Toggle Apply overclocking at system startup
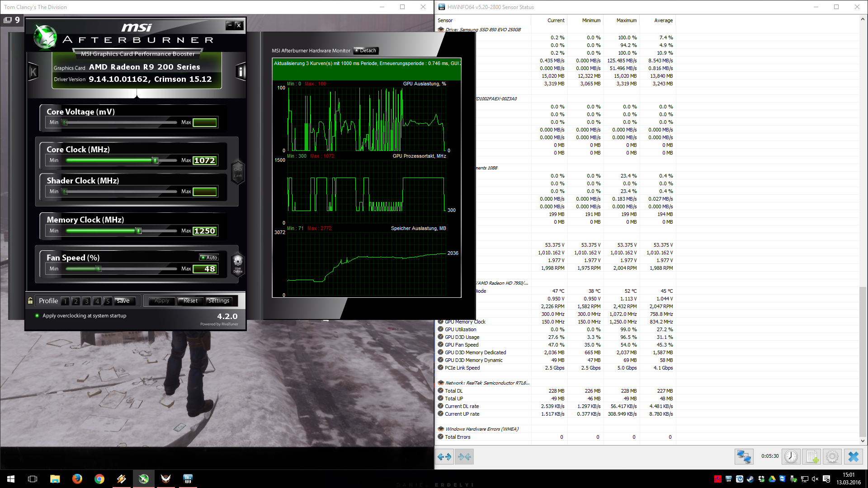 pos(37,316)
